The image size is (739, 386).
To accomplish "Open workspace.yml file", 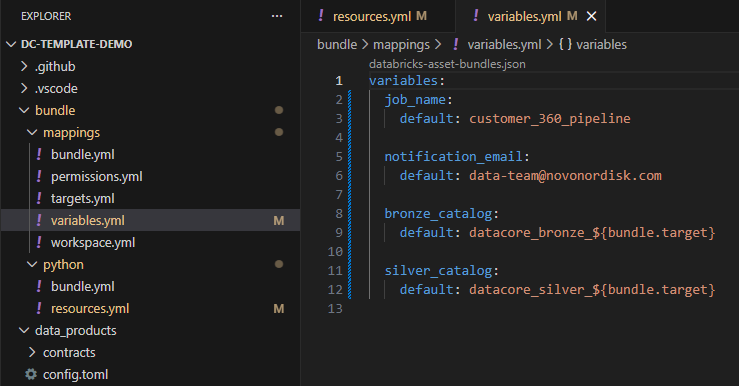I will (x=93, y=243).
